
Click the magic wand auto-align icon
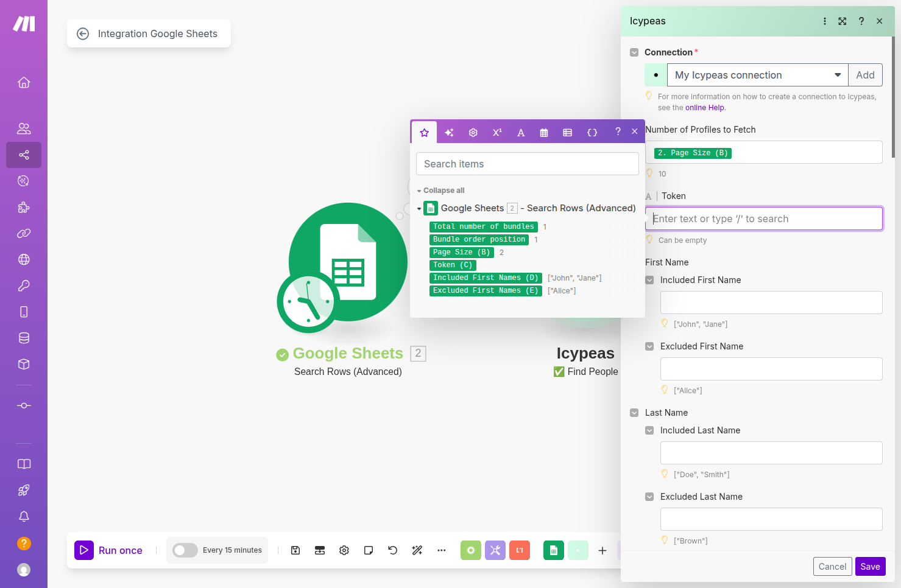pyautogui.click(x=417, y=550)
